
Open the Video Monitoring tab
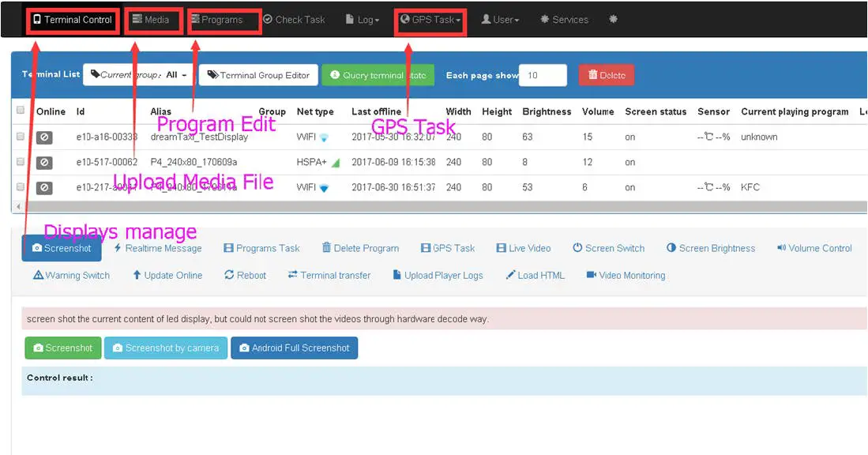(x=626, y=275)
